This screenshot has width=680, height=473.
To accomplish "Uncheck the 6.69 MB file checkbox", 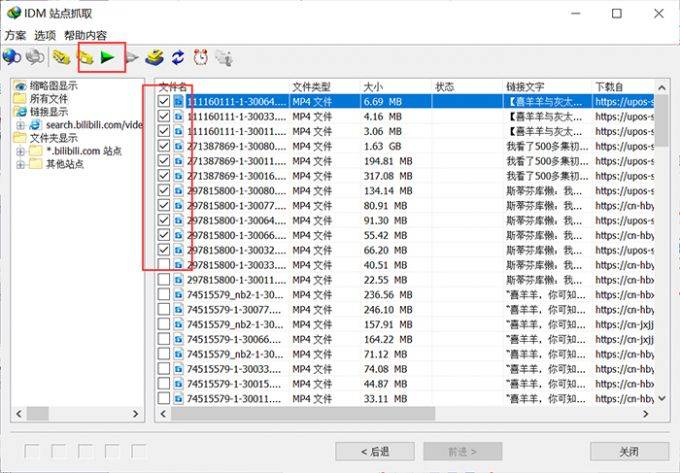I will click(163, 101).
